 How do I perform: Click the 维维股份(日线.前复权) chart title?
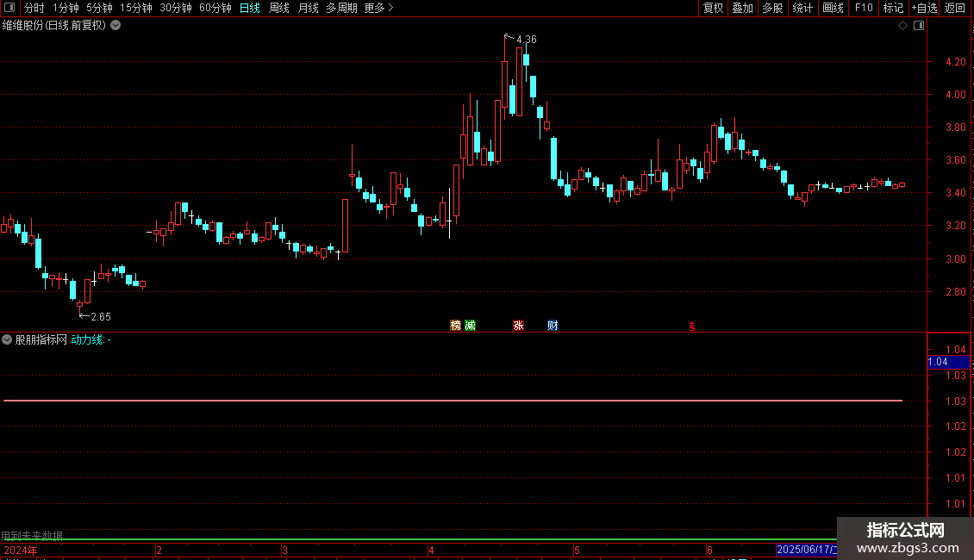(x=54, y=26)
